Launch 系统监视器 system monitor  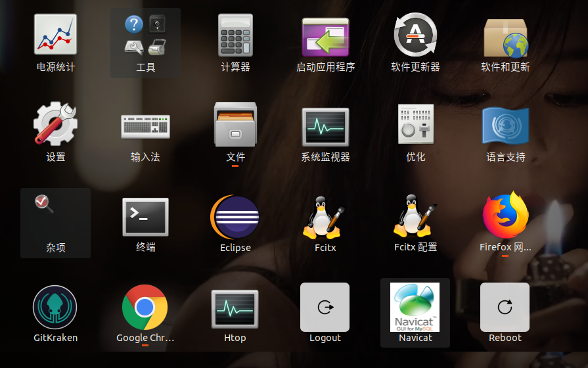325,127
